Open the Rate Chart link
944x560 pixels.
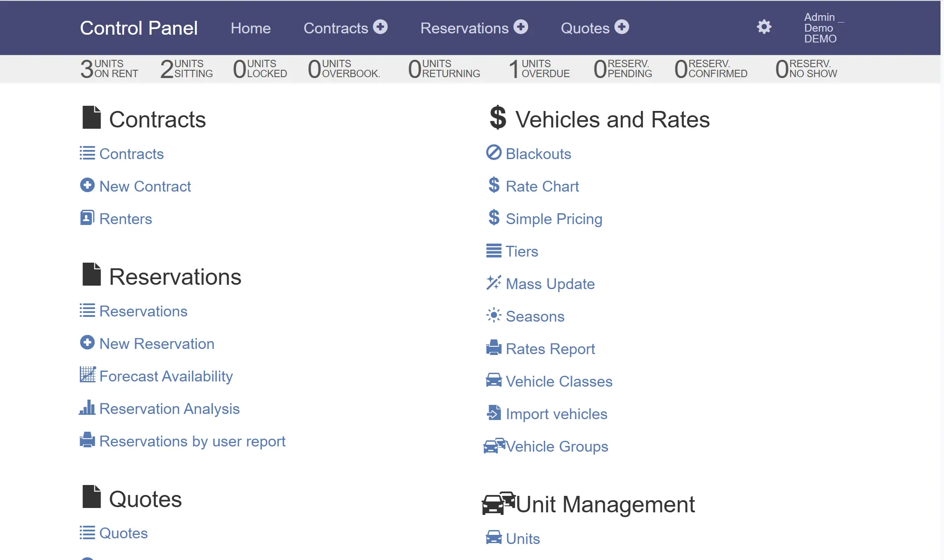(542, 186)
